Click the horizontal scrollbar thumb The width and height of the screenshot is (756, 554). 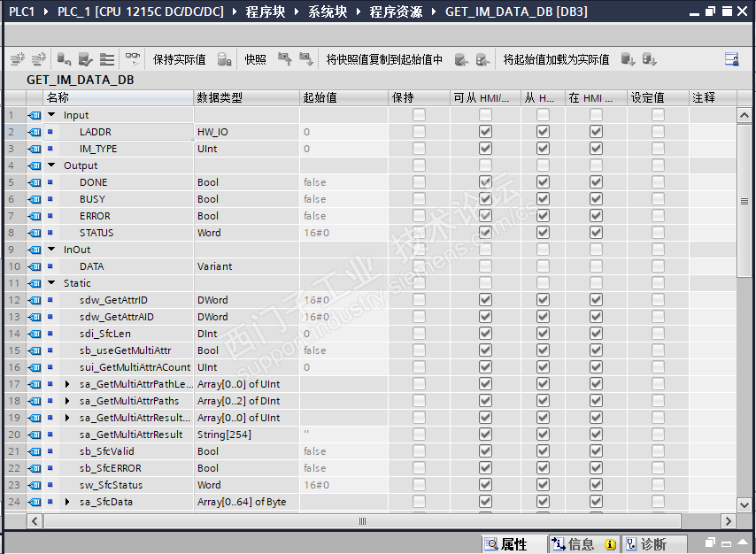tap(362, 521)
